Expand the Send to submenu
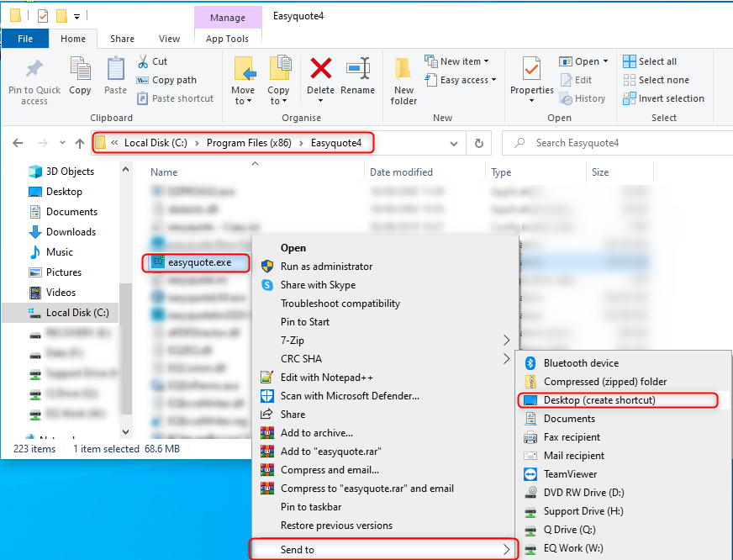733x560 pixels. [384, 550]
